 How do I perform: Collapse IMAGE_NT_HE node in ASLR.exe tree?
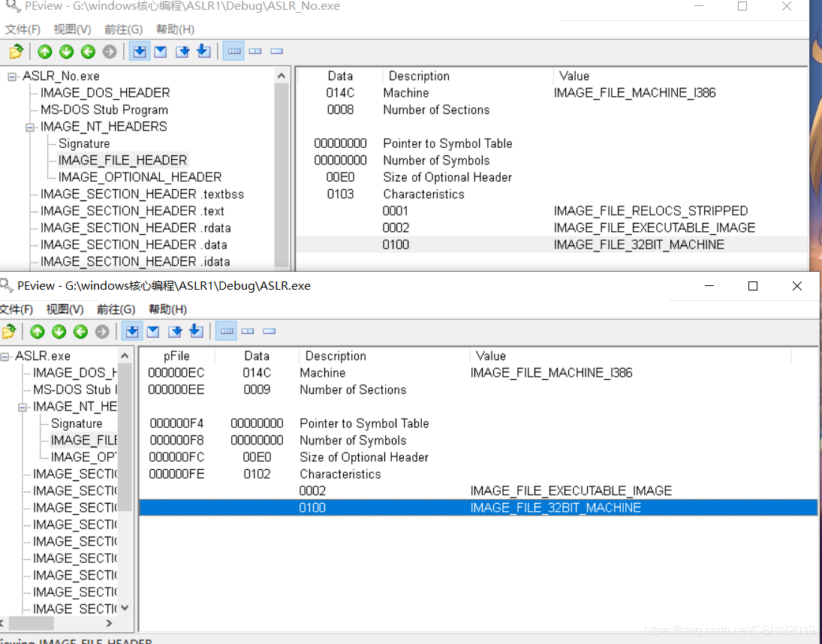[23, 407]
